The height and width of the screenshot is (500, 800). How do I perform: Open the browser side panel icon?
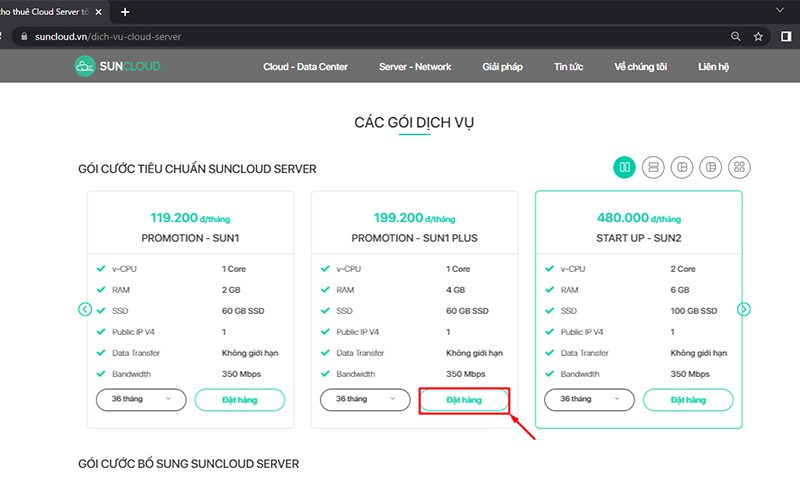click(786, 36)
